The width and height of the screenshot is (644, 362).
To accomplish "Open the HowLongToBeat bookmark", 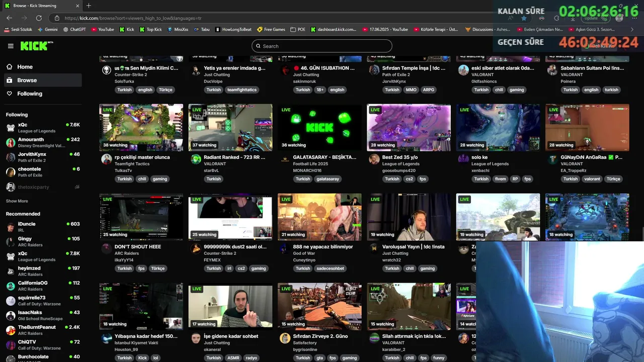I will tap(233, 30).
